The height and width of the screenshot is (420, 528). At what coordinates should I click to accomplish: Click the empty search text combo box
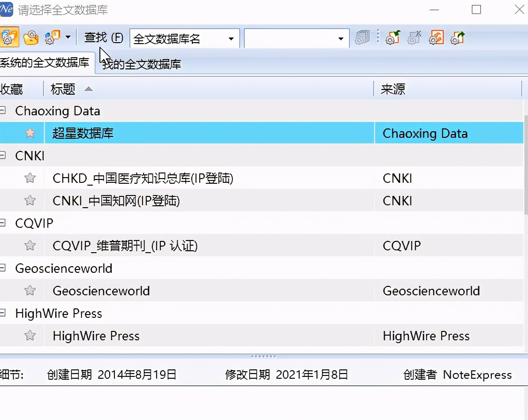pos(296,38)
